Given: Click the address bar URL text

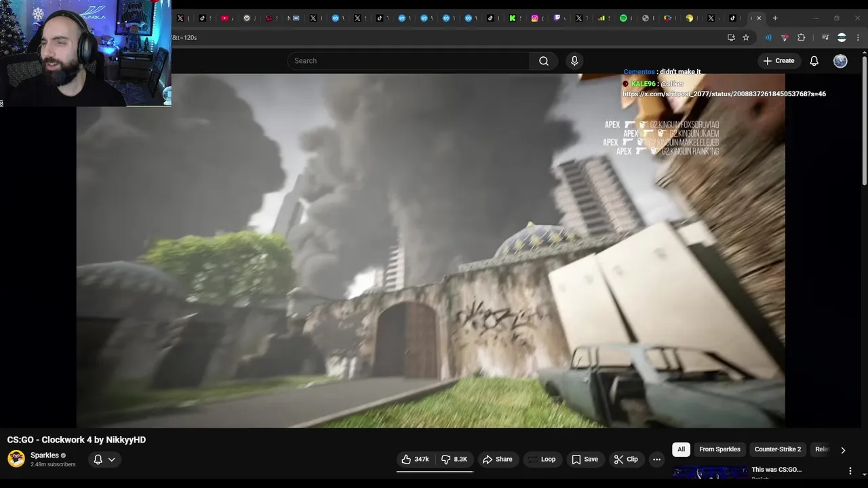Looking at the screenshot, I should tap(184, 37).
